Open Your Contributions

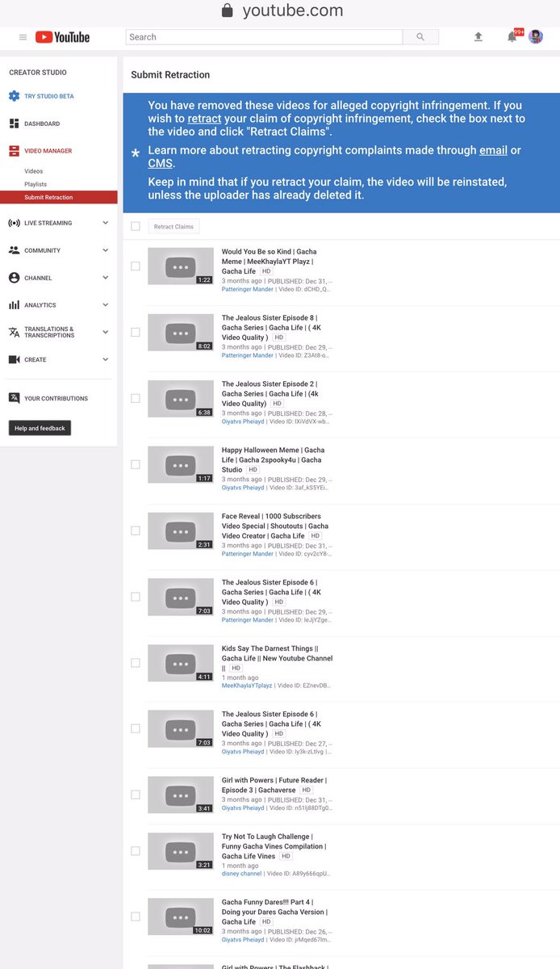pos(56,398)
